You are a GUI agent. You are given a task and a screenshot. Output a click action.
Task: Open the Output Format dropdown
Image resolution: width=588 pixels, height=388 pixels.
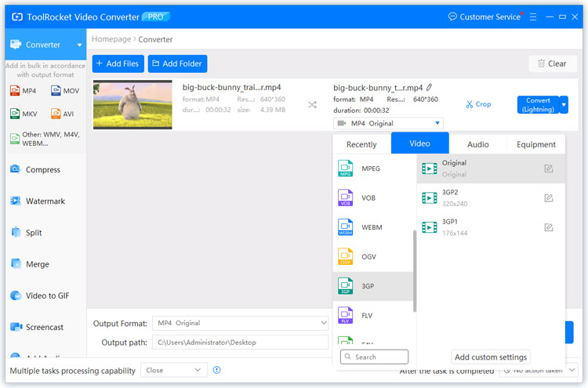click(241, 323)
